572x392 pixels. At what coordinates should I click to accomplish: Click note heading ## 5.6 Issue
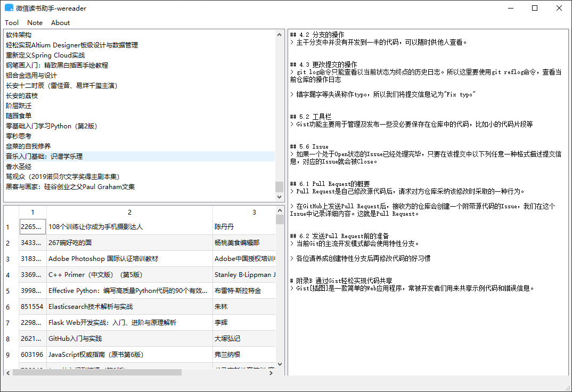tap(309, 146)
